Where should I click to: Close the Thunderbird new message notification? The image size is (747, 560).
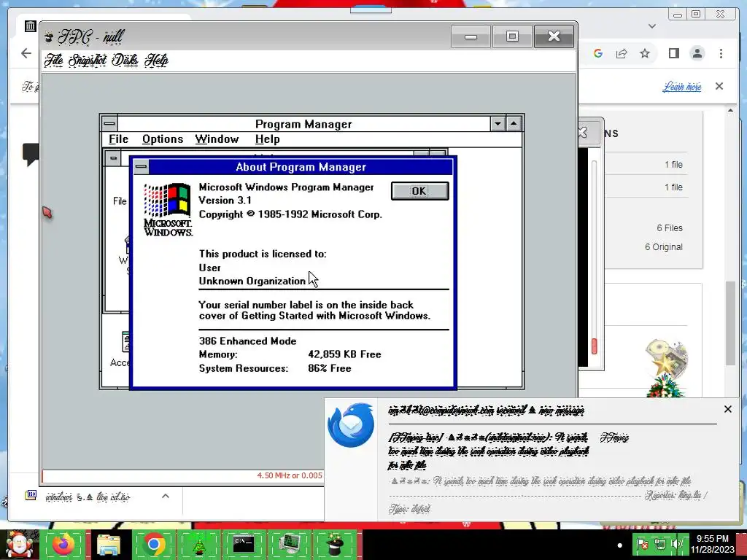(727, 409)
